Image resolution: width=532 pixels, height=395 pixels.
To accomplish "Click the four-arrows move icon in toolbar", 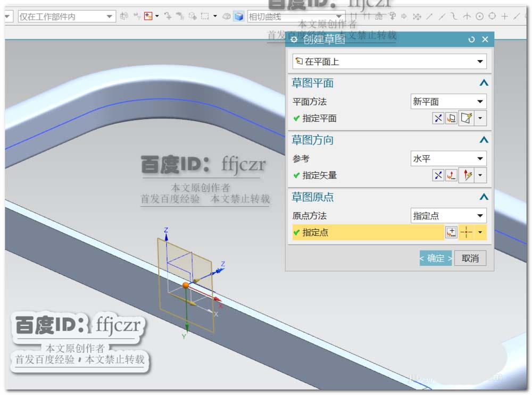I will (x=417, y=16).
